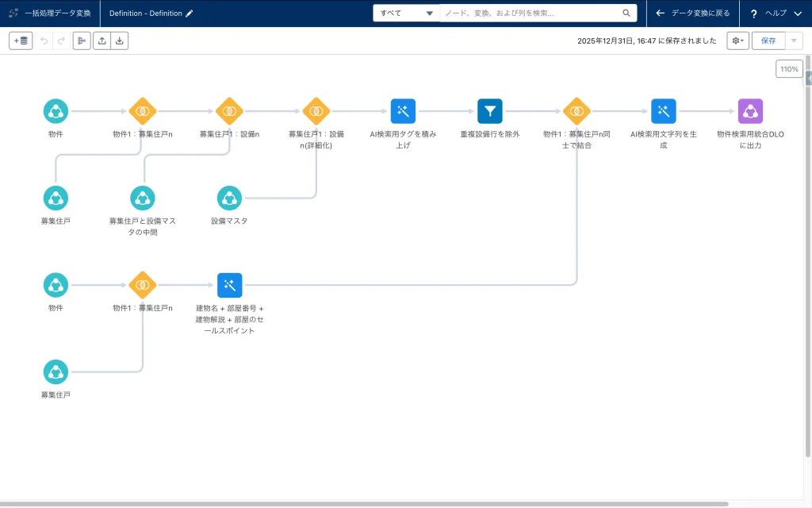Viewport: 812px width, 508px height.
Task: Click the add input data button
Action: tap(21, 40)
